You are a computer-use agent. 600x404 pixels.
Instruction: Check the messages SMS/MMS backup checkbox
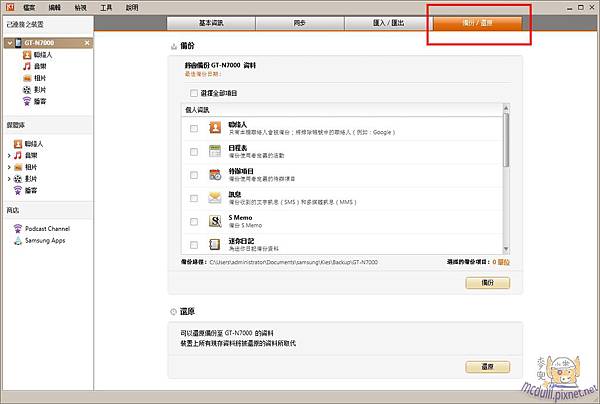coord(194,198)
